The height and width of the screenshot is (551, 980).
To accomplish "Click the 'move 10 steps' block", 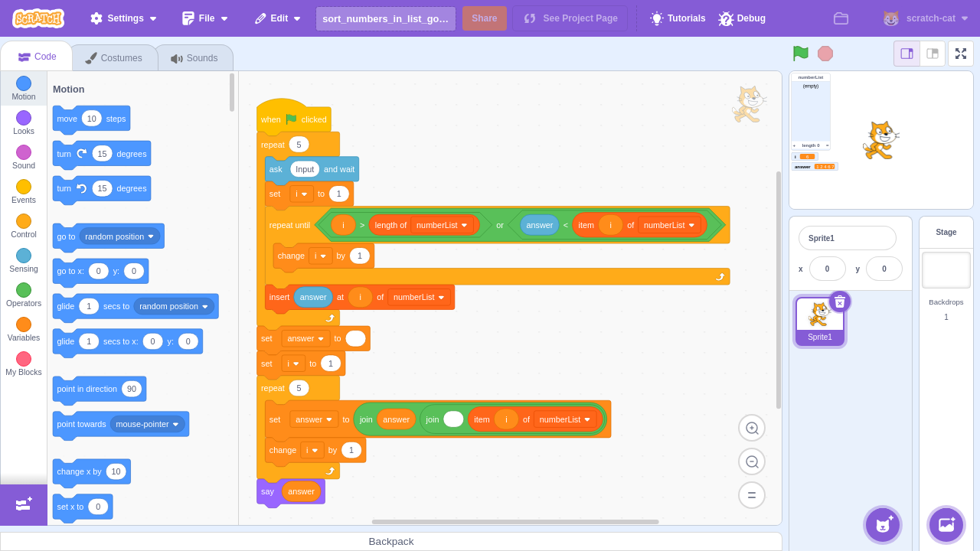I will (x=91, y=119).
